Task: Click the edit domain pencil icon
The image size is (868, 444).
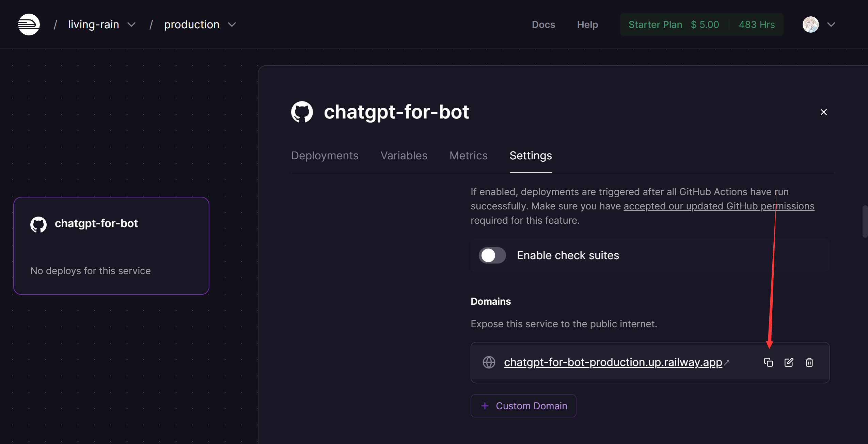Action: [x=789, y=362]
